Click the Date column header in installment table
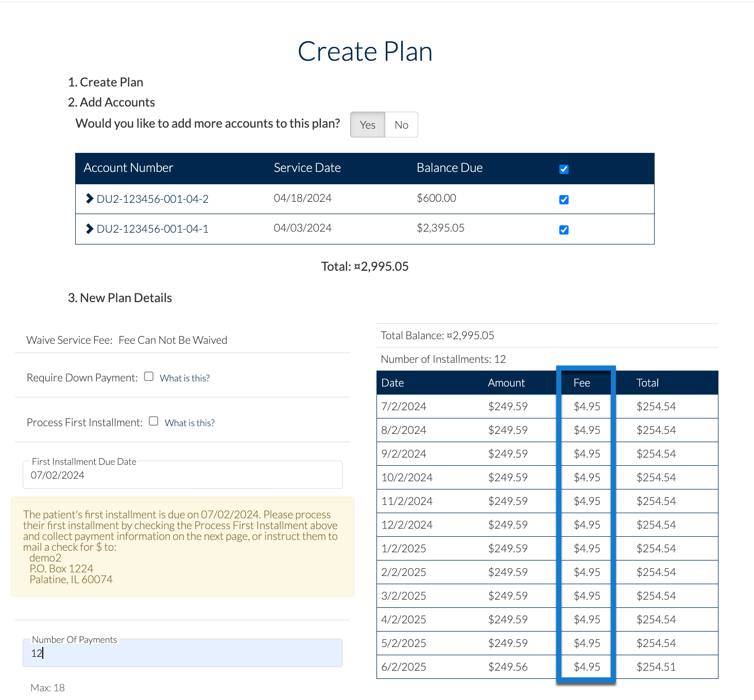The image size is (754, 700). (392, 382)
